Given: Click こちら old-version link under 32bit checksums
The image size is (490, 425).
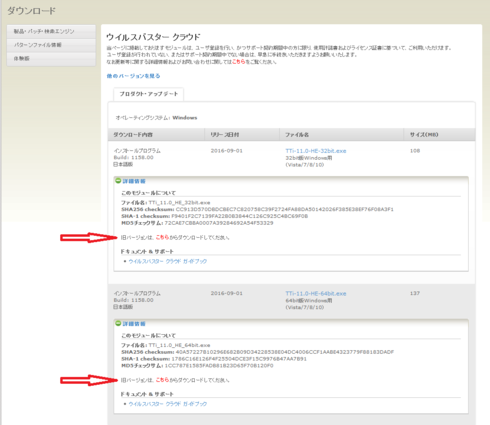Looking at the screenshot, I should tap(162, 237).
